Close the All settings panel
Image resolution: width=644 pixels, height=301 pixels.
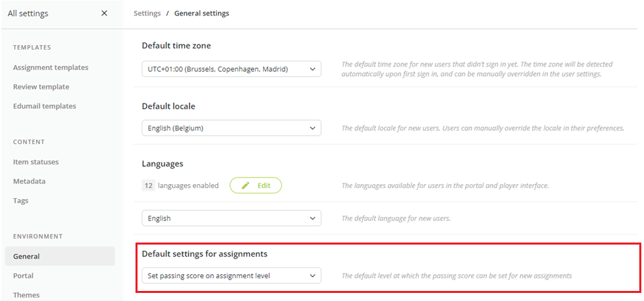[105, 13]
